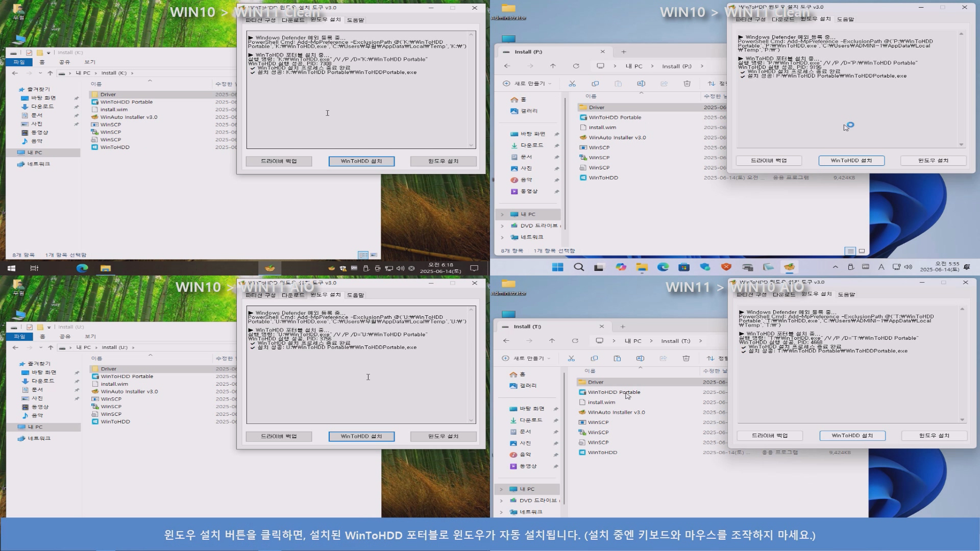This screenshot has height=551, width=980.
Task: Open 도움말 tab in P: installer window
Action: (845, 19)
